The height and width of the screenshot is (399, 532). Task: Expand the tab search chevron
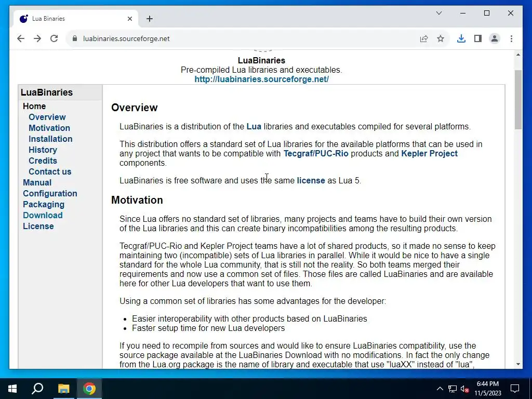438,13
